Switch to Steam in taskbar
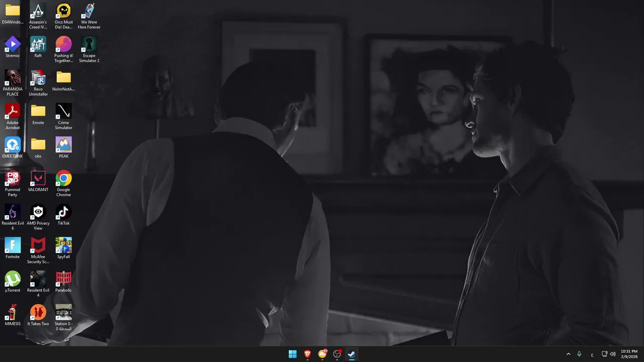Screen dimensions: 644x362 click(352, 354)
